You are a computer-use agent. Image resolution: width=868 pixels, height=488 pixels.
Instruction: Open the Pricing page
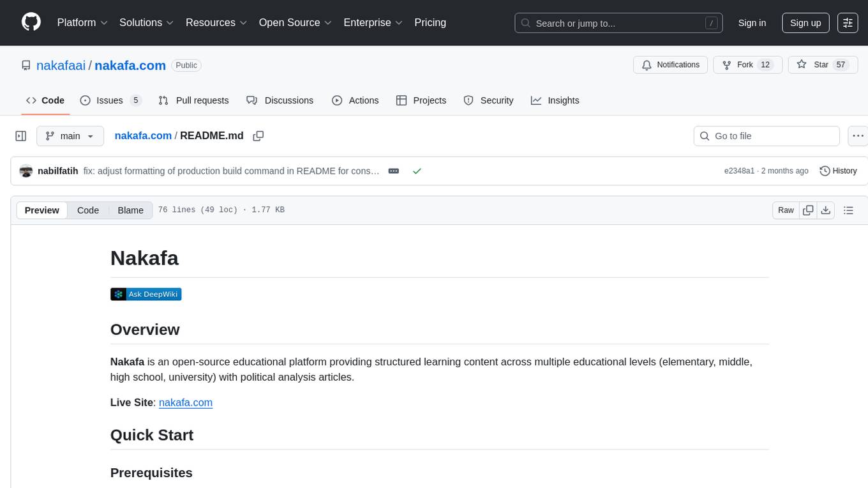coord(430,22)
